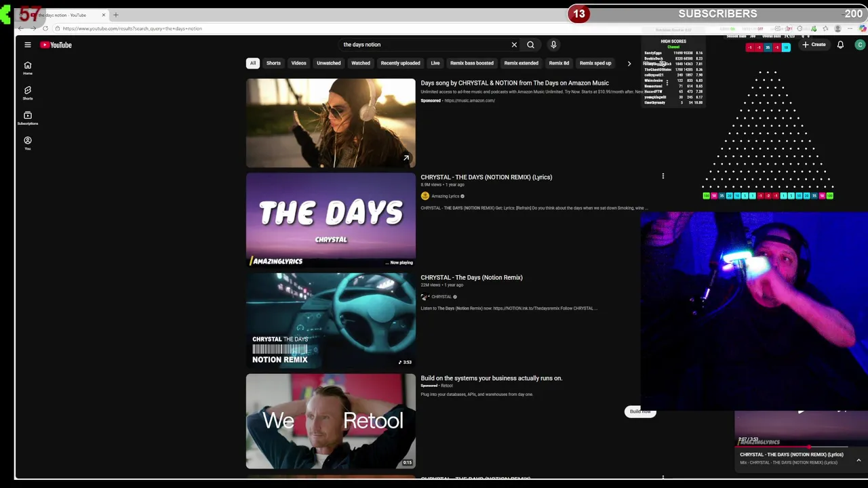Open CHRYSTAL THE DAYS (NOTION REMIX) (Lyrics) title

click(486, 177)
